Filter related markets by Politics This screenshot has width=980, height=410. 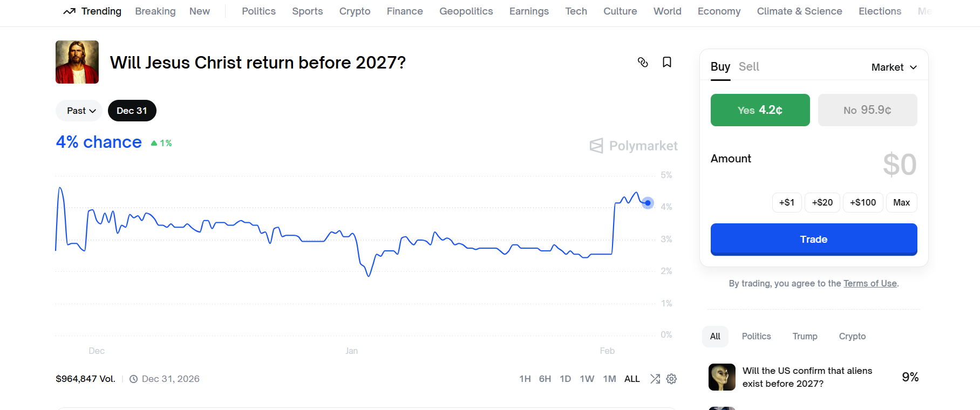(756, 336)
